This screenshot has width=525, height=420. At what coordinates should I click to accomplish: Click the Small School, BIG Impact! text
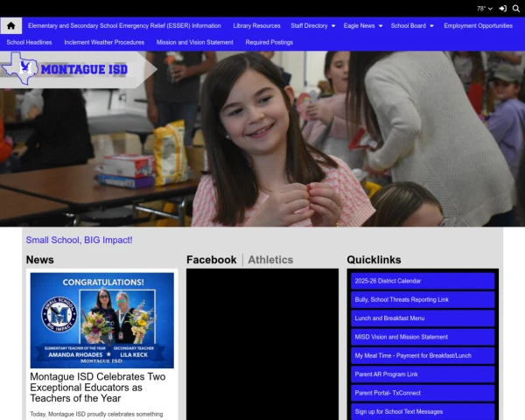[80, 240]
